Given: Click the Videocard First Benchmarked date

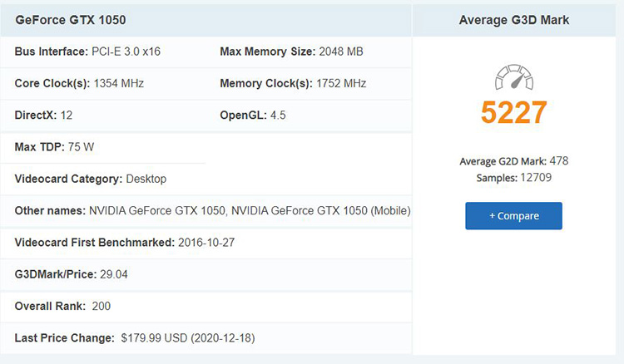Looking at the screenshot, I should pyautogui.click(x=206, y=243).
